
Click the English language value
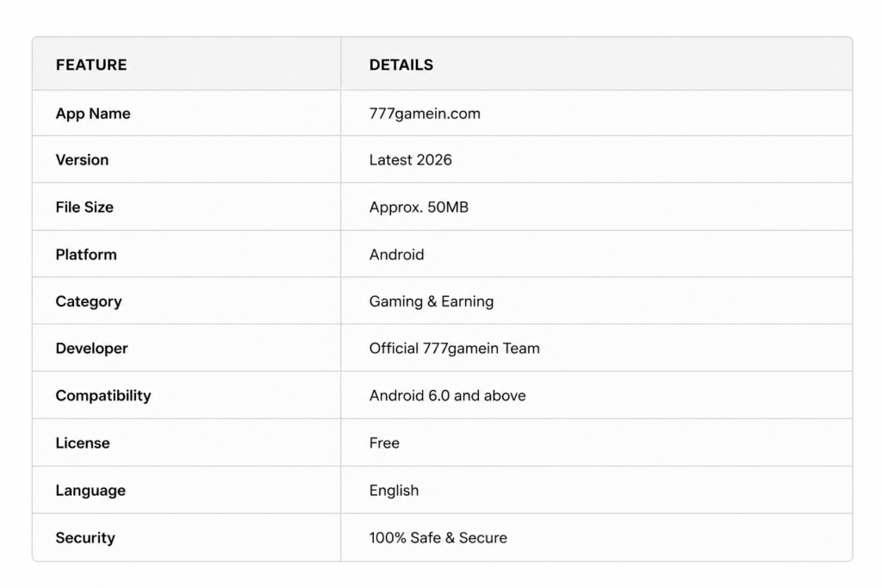tap(394, 491)
